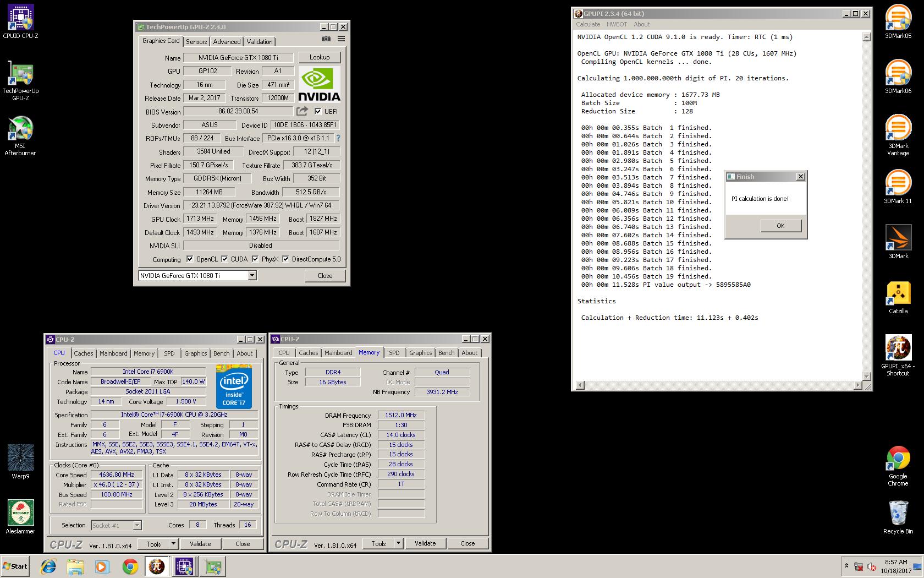924x578 pixels.
Task: Open Calculate menu in GPUPI
Action: pyautogui.click(x=588, y=24)
